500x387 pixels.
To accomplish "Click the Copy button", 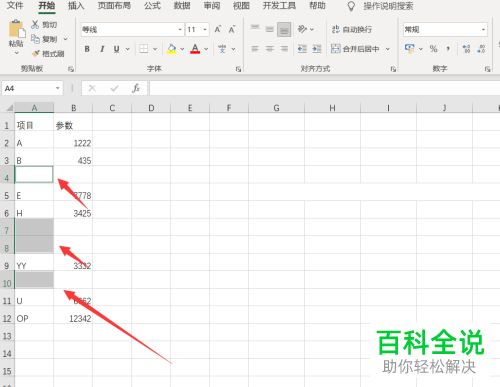I will pyautogui.click(x=44, y=39).
